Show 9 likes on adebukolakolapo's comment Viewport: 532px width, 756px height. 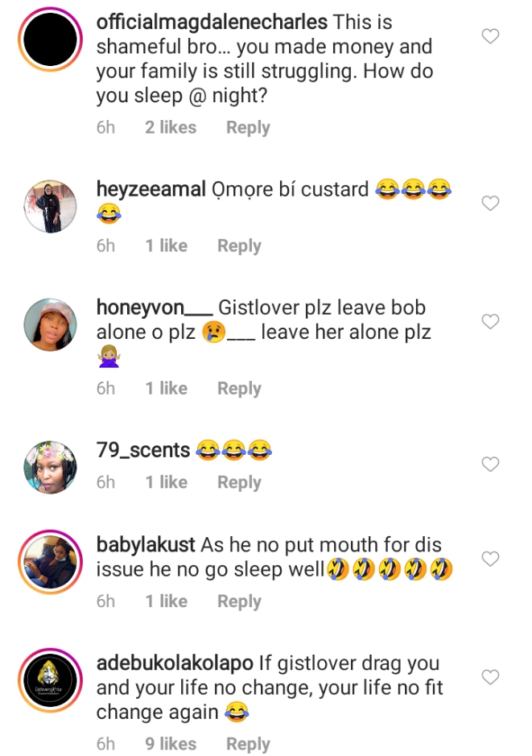[171, 743]
